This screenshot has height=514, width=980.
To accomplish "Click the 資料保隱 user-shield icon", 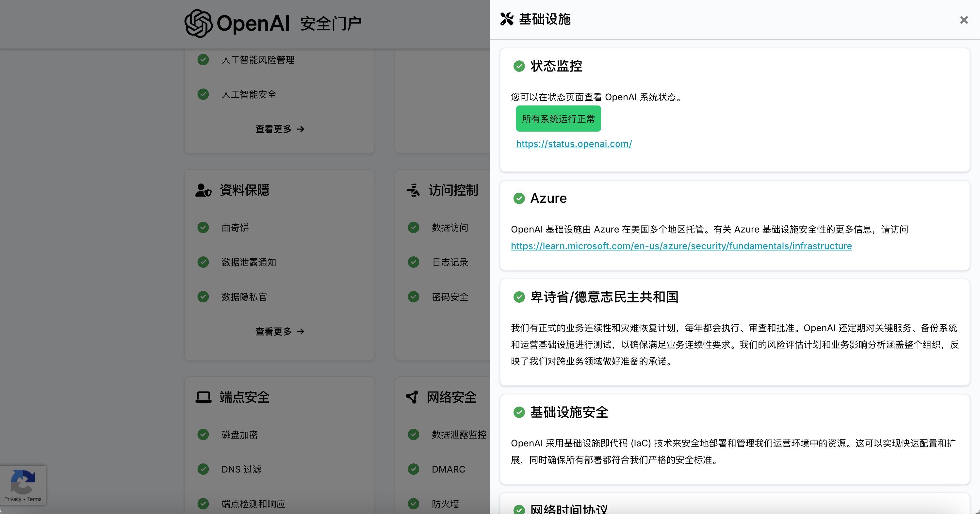I will pyautogui.click(x=203, y=190).
